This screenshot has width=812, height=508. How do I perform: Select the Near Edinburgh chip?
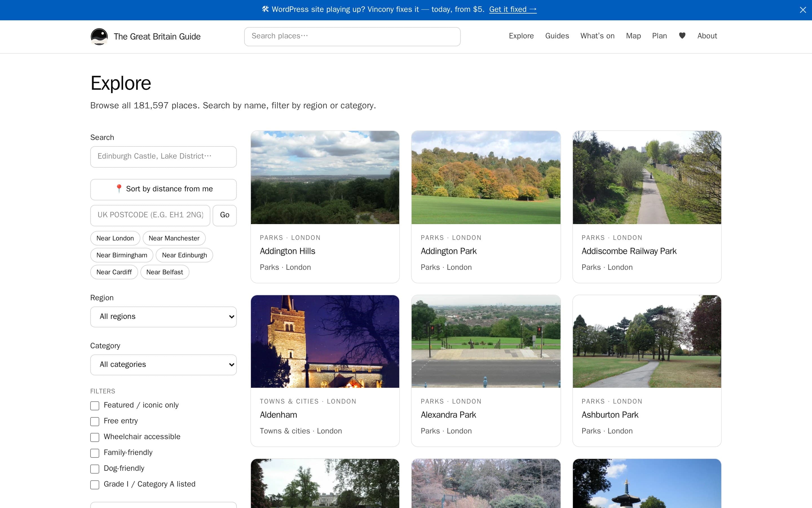(x=184, y=255)
